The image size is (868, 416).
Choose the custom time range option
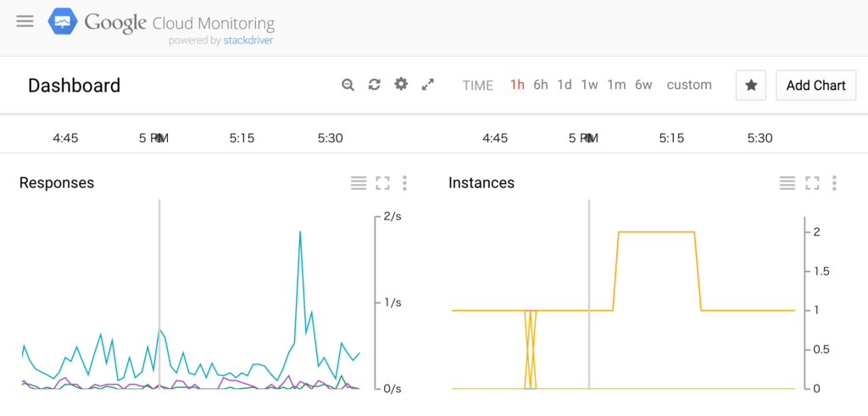pyautogui.click(x=689, y=86)
